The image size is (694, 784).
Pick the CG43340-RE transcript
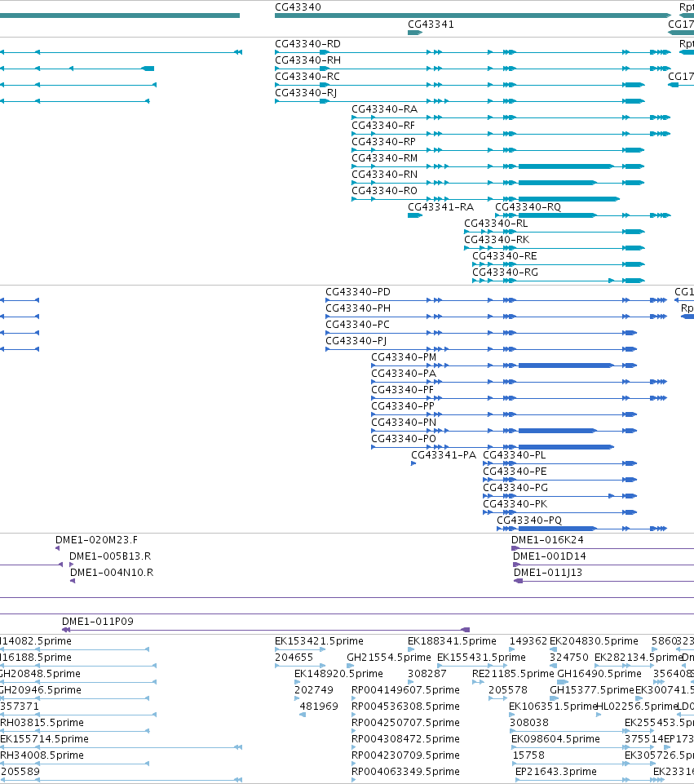505,256
